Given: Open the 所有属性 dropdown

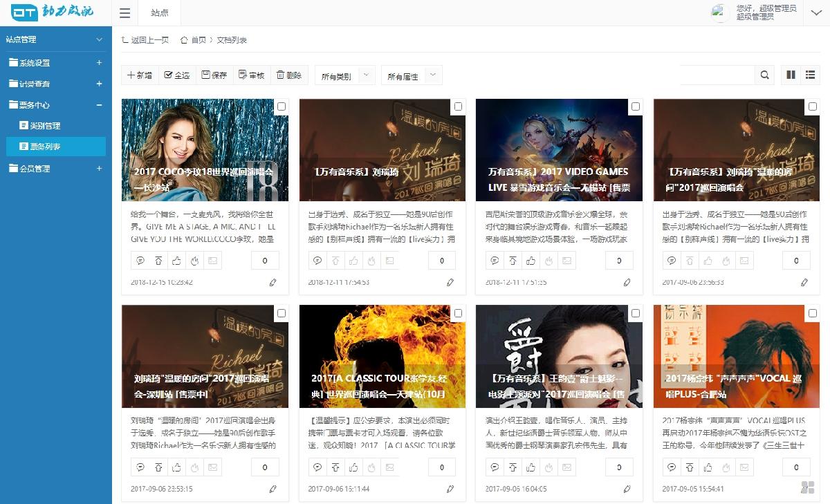Looking at the screenshot, I should [x=412, y=75].
